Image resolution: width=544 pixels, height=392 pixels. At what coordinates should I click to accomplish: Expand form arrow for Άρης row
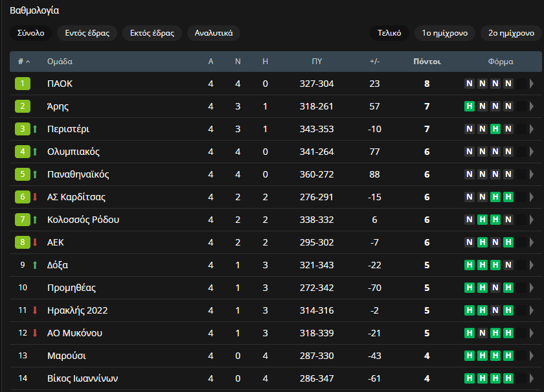[x=532, y=106]
